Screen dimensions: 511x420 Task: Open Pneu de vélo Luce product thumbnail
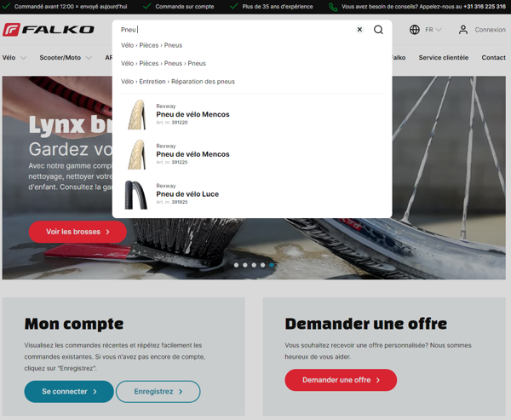click(136, 194)
